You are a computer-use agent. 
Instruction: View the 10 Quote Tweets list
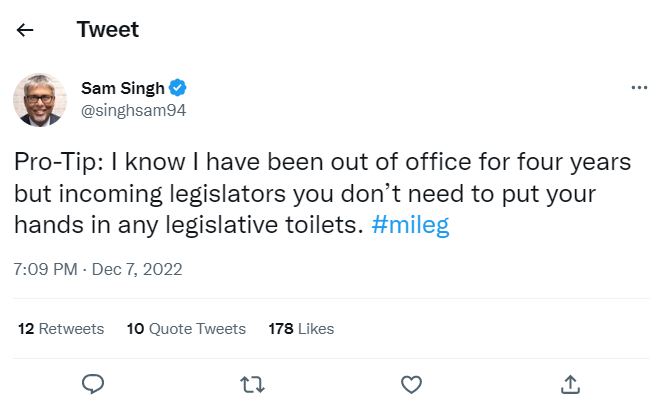click(x=186, y=328)
